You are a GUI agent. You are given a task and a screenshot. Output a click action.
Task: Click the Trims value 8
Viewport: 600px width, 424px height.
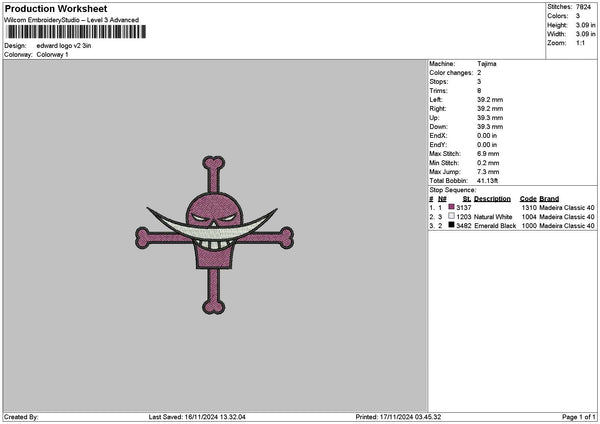tap(479, 91)
